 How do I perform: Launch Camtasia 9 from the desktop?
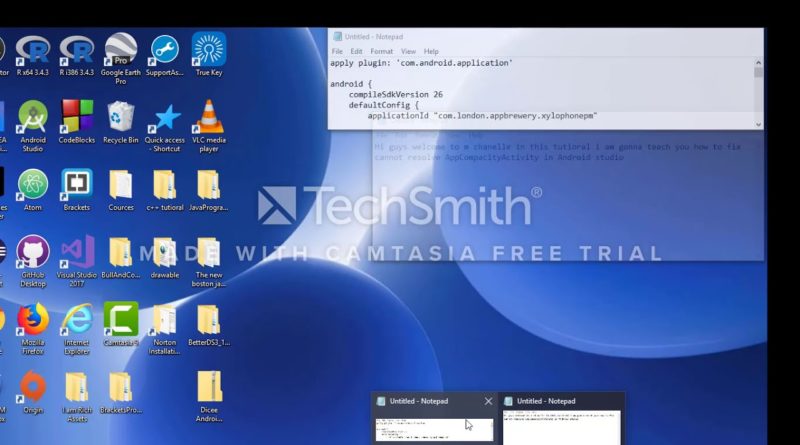point(121,325)
